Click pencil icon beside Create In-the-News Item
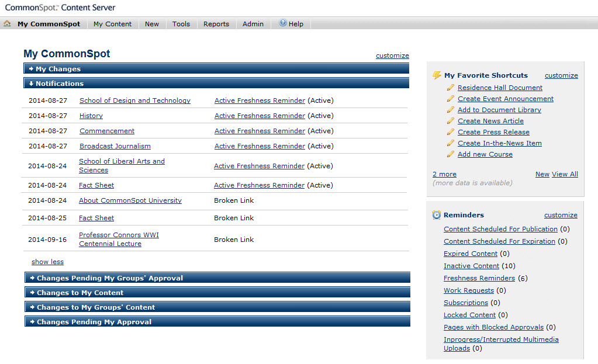 (451, 143)
